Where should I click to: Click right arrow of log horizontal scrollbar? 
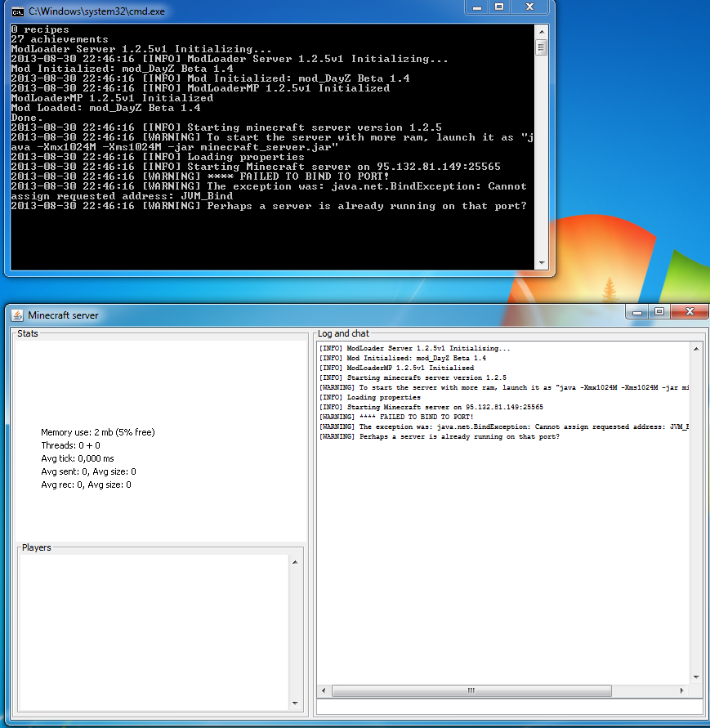[x=683, y=690]
